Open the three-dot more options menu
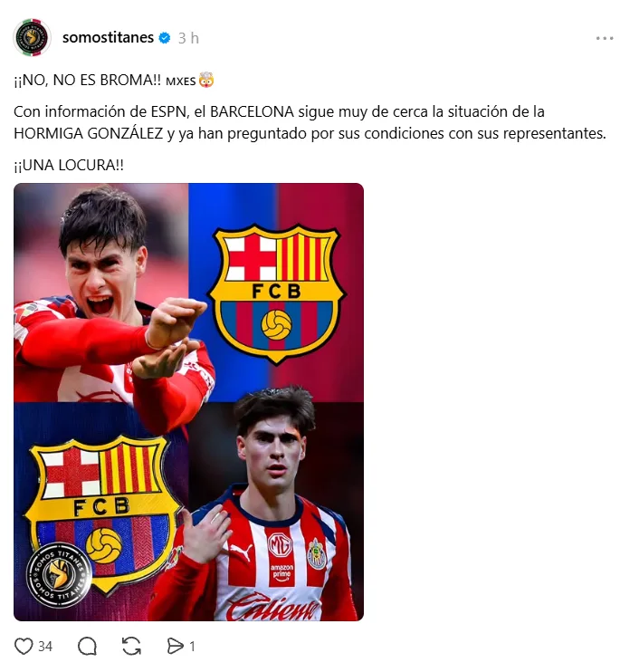Screen dimensions: 620x672 [x=604, y=38]
